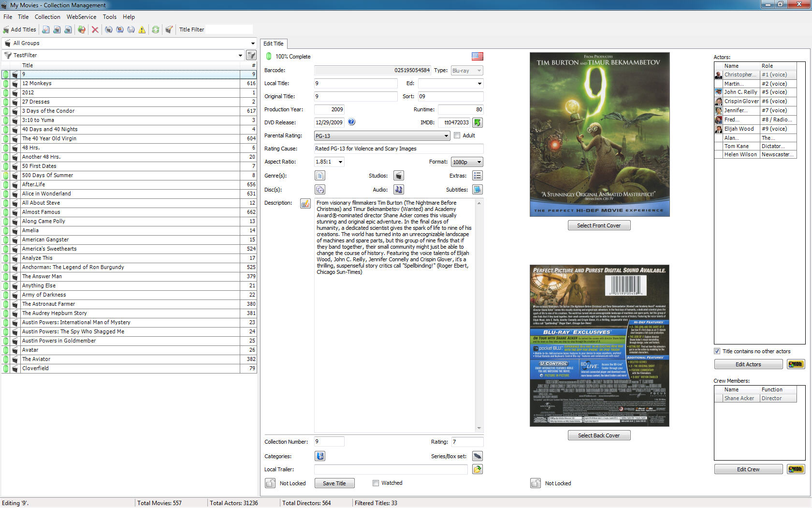The width and height of the screenshot is (812, 508).
Task: Click the Select Front Cover button
Action: point(599,225)
